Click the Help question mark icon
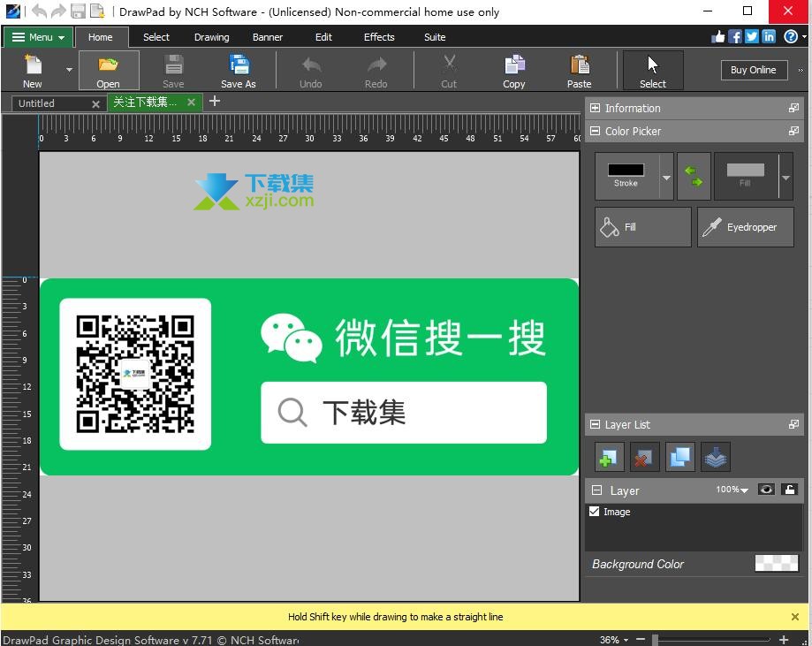The height and width of the screenshot is (646, 812). [791, 37]
